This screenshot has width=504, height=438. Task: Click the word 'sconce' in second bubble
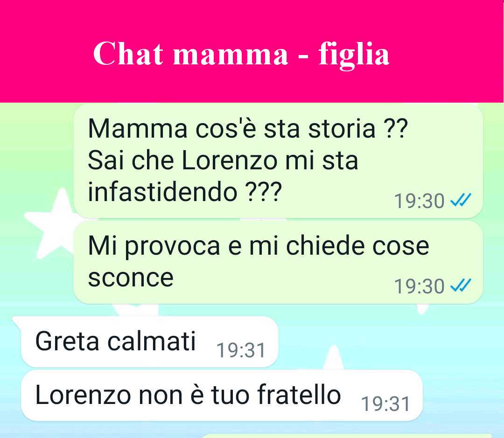click(131, 278)
